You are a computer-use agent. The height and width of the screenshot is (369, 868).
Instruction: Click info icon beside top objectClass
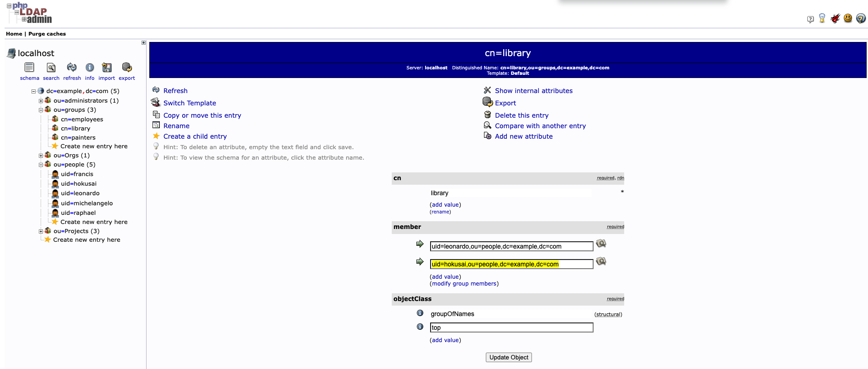(x=420, y=327)
